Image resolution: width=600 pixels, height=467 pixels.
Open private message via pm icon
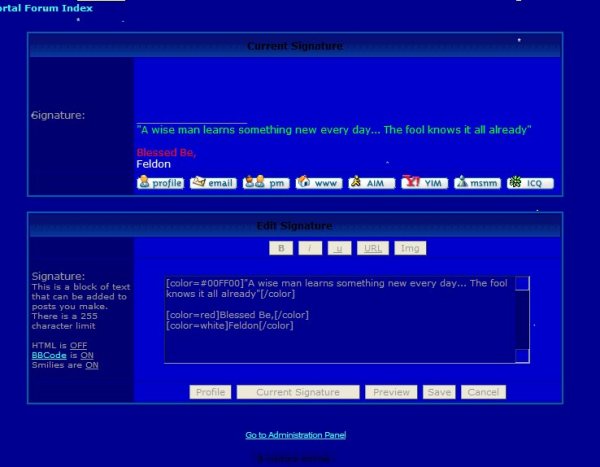coord(265,183)
